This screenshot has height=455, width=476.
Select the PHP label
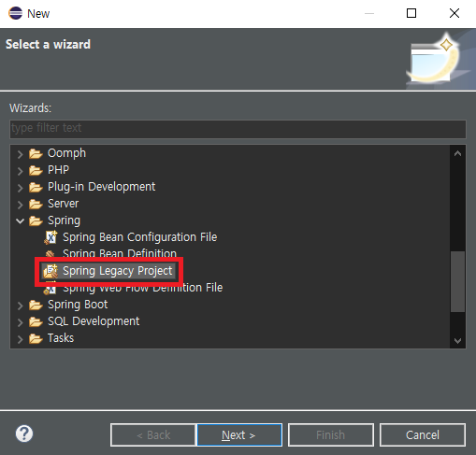(58, 170)
